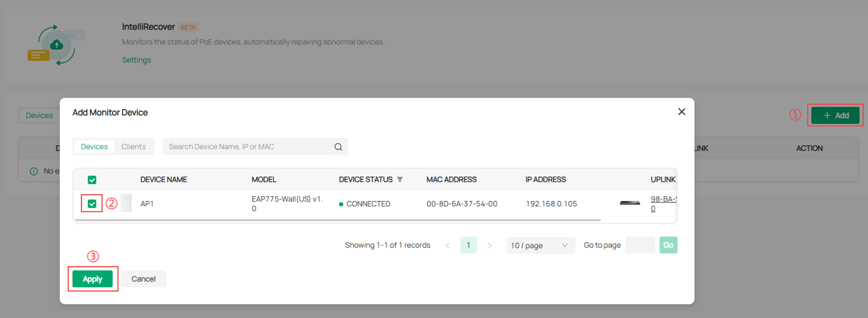Uncheck the AP1 device checkbox
868x318 pixels.
(x=92, y=204)
